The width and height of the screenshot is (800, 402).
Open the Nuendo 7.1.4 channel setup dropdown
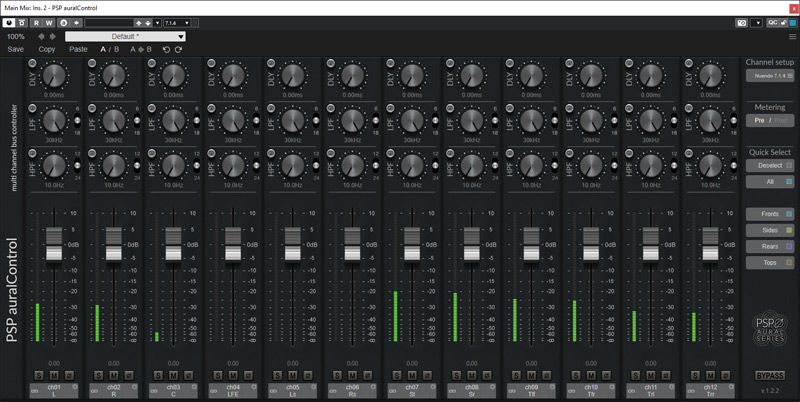(769, 76)
